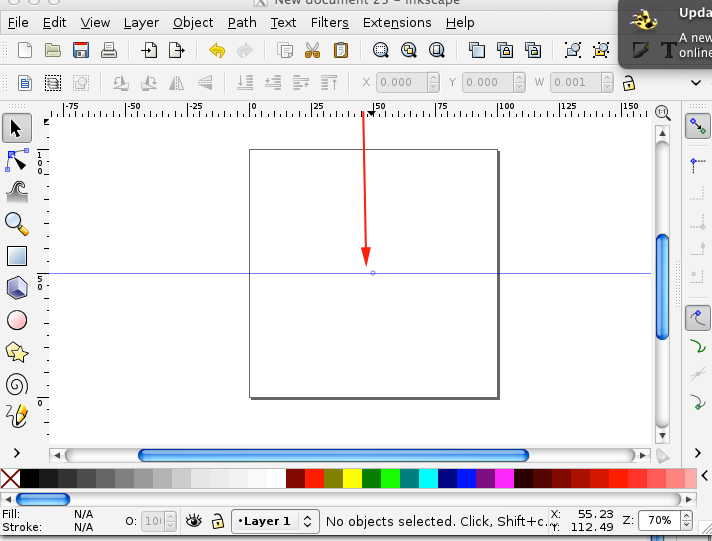Increase the zoom percentage stepper
The width and height of the screenshot is (712, 541).
click(687, 516)
